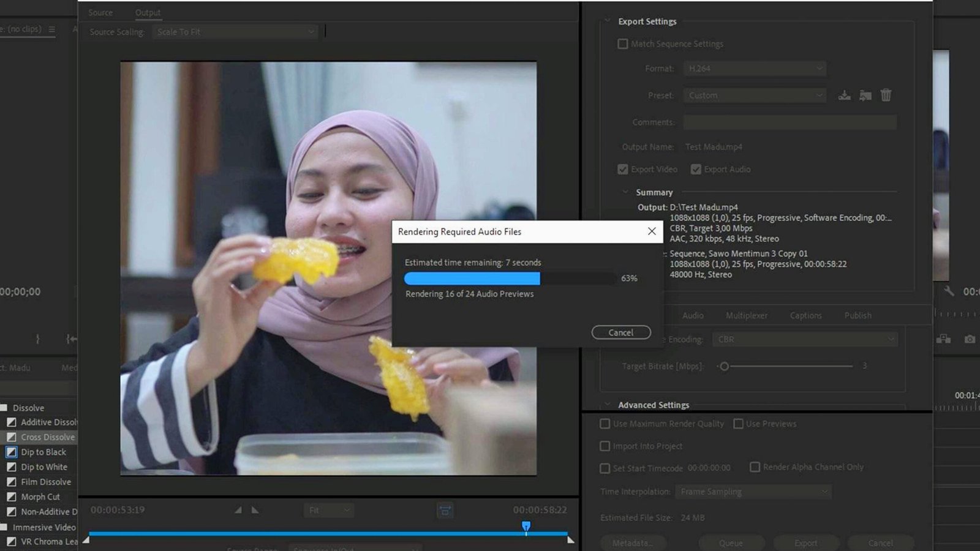Click the Queue button
Screen dimensions: 980x551
point(731,543)
